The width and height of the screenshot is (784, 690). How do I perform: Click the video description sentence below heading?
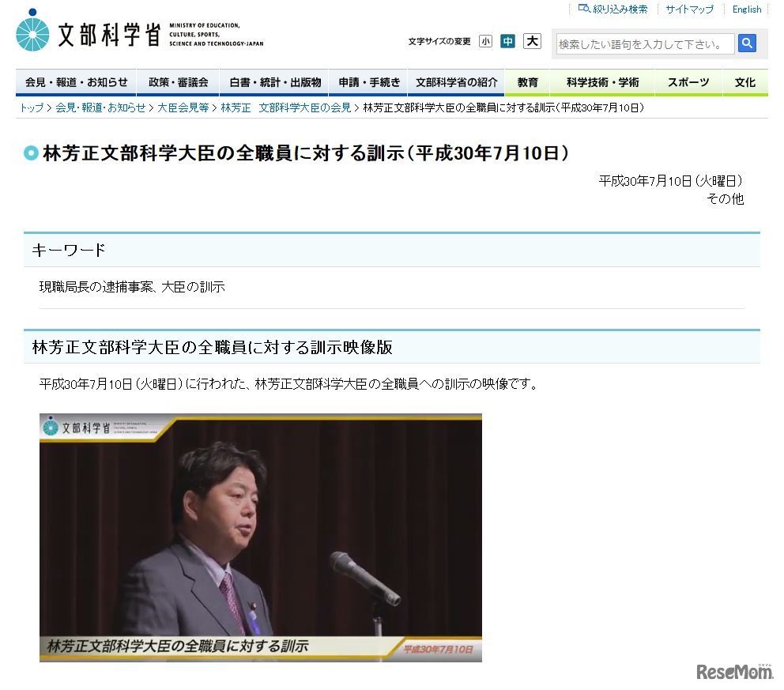(x=288, y=384)
